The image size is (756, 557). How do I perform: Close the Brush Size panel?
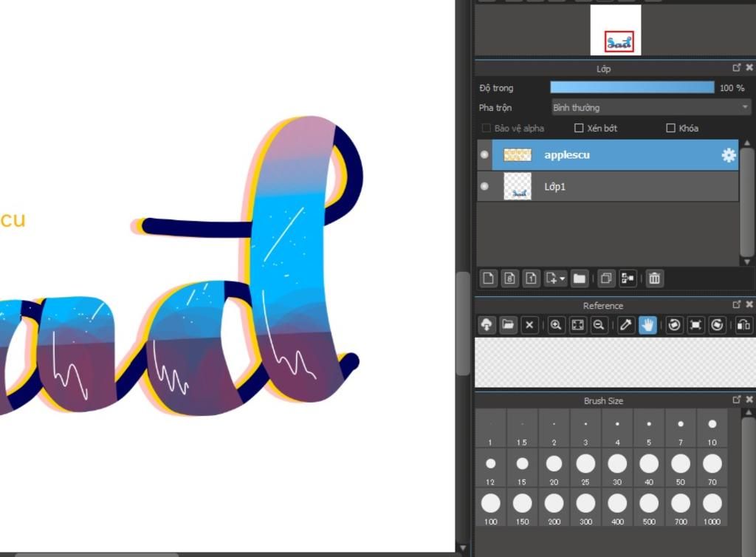pos(749,400)
